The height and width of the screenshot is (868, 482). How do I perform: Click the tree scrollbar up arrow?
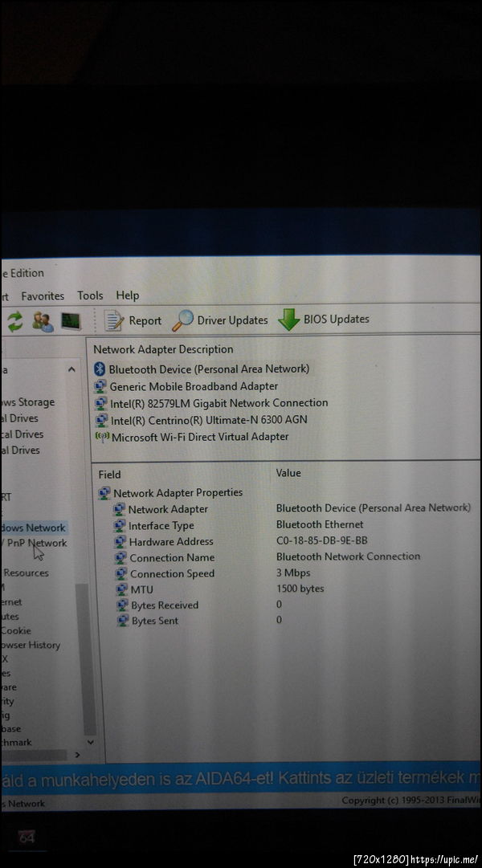(71, 369)
